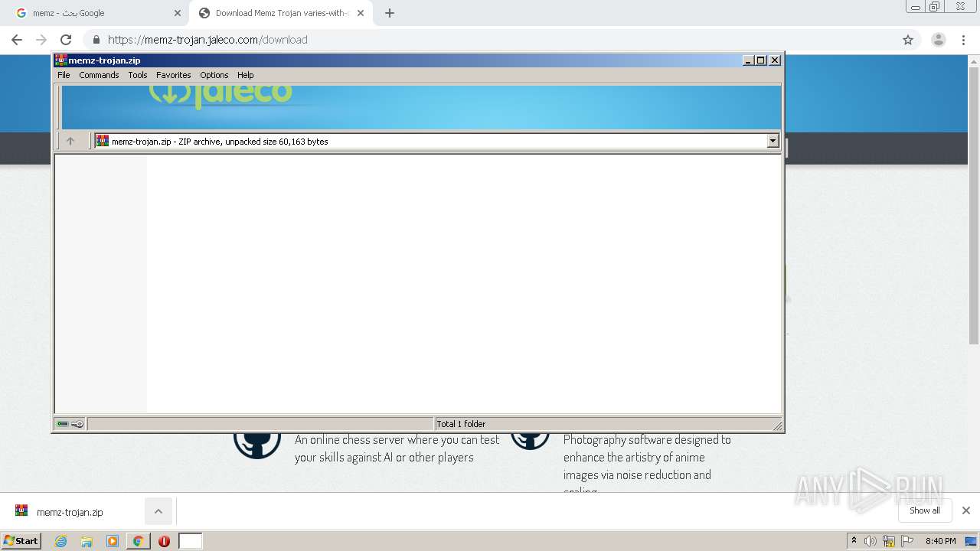This screenshot has height=551, width=980.
Task: Open the Tools menu
Action: coord(138,75)
